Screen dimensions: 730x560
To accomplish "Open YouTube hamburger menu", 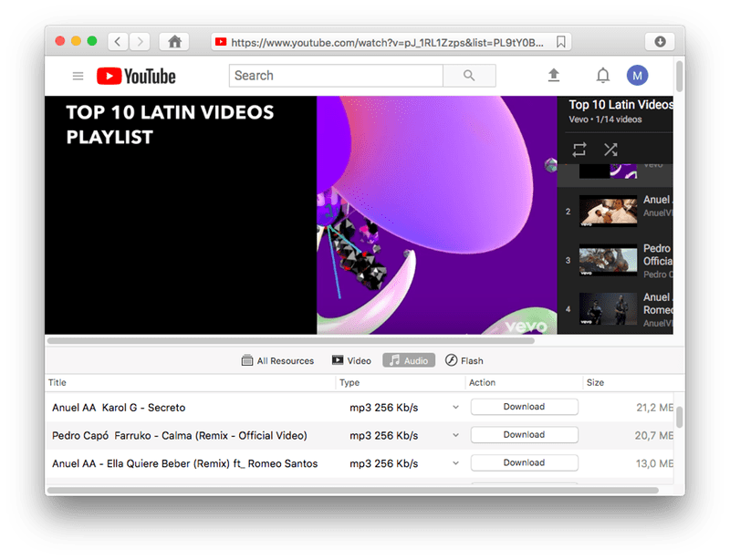I will [x=78, y=76].
